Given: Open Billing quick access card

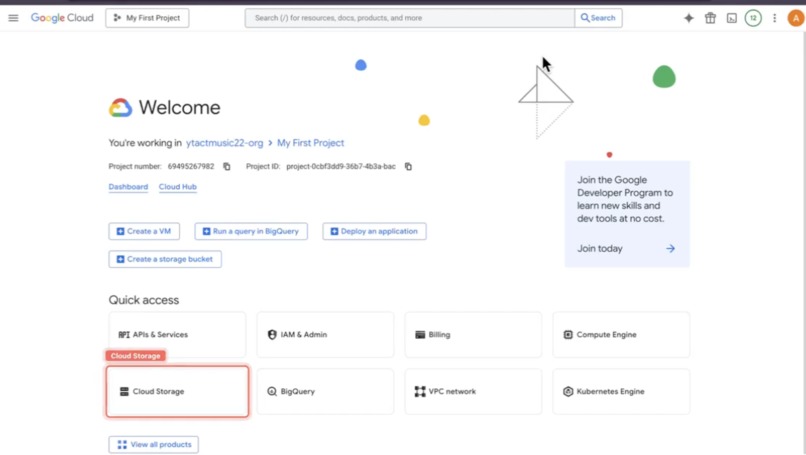Looking at the screenshot, I should (473, 335).
